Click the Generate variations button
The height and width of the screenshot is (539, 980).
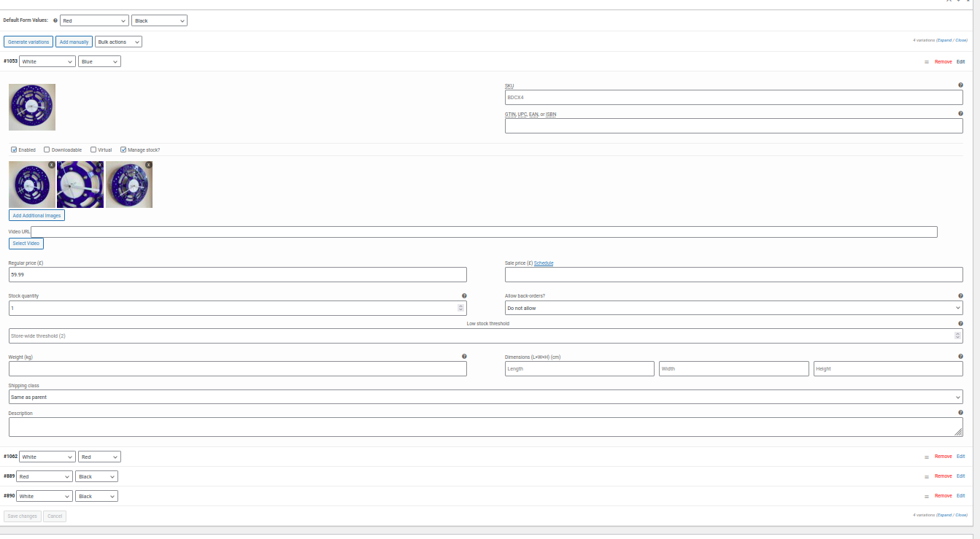(x=28, y=42)
